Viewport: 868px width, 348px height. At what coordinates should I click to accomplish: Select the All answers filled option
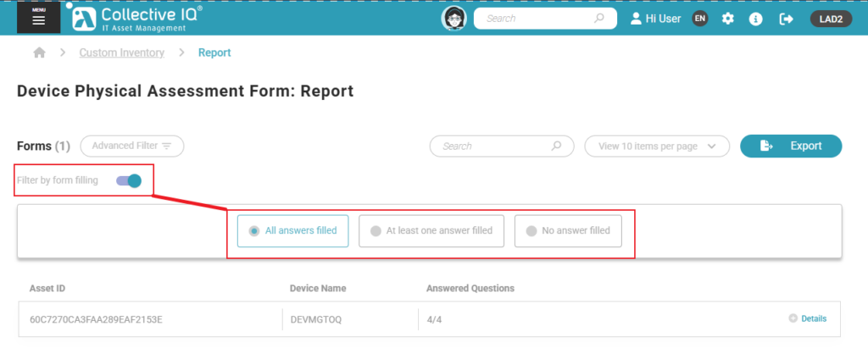click(x=292, y=230)
